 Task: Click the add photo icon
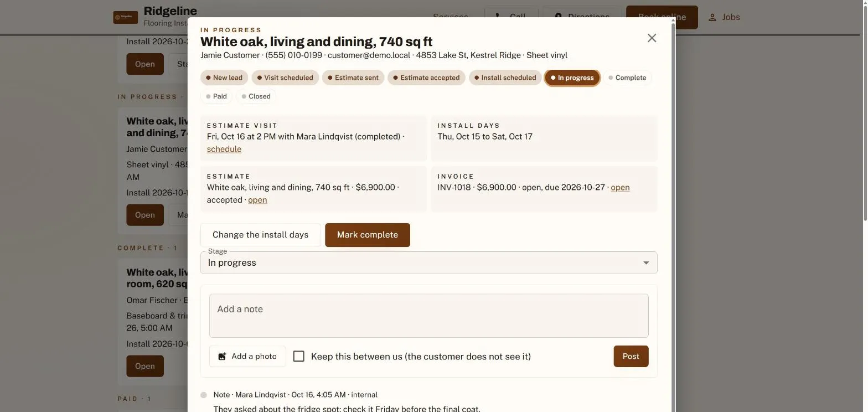[x=222, y=357]
